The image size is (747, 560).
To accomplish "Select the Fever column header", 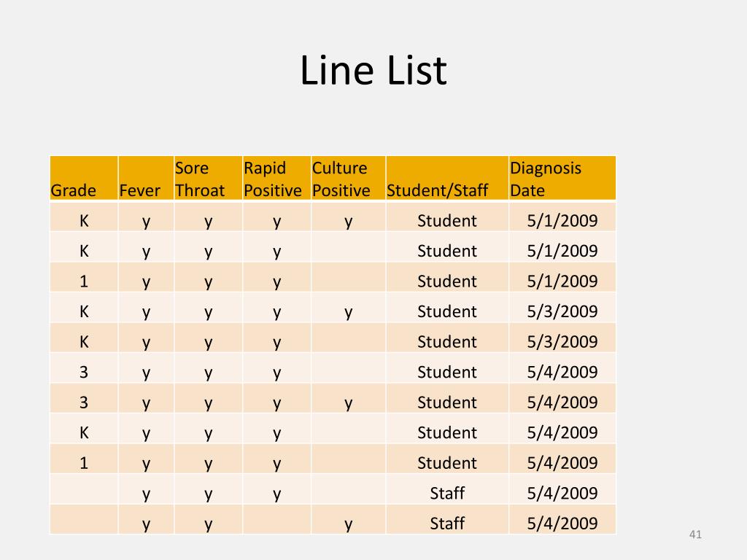I will 146,178.
